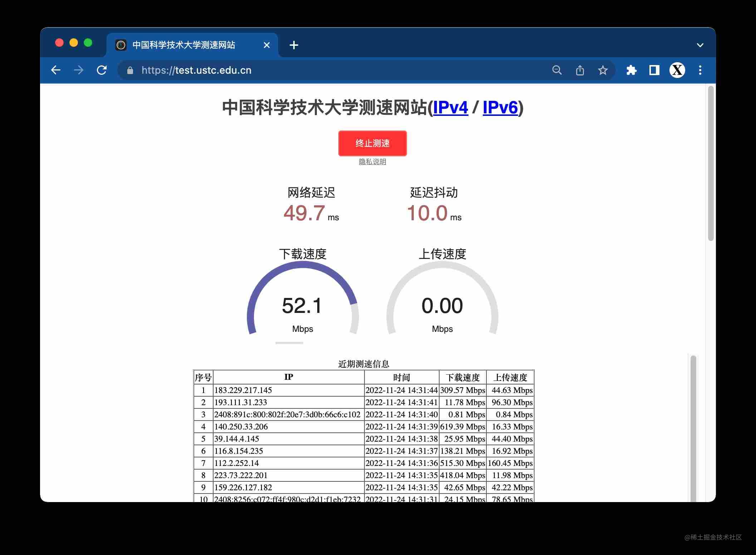Click the 终止测速 button
756x555 pixels.
pyautogui.click(x=372, y=143)
